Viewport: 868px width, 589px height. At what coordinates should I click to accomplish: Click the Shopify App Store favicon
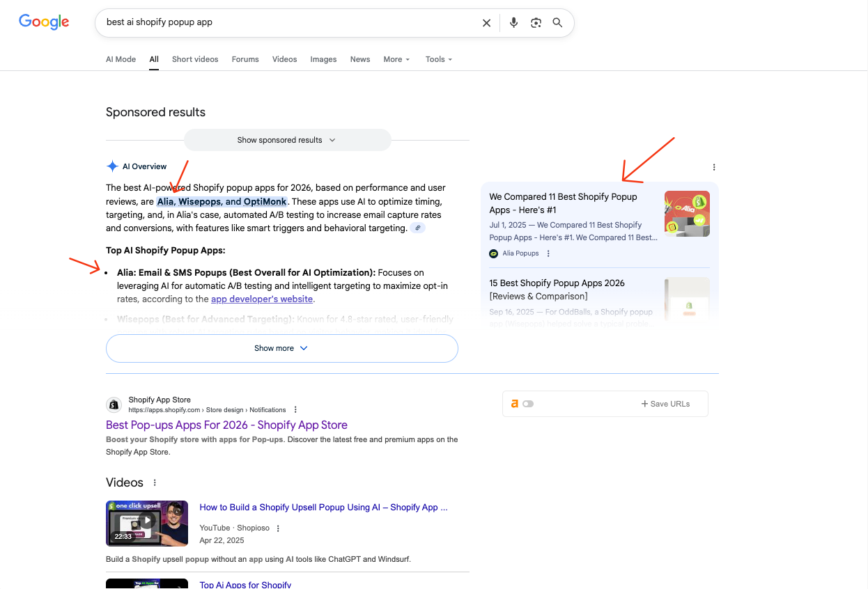pyautogui.click(x=114, y=405)
